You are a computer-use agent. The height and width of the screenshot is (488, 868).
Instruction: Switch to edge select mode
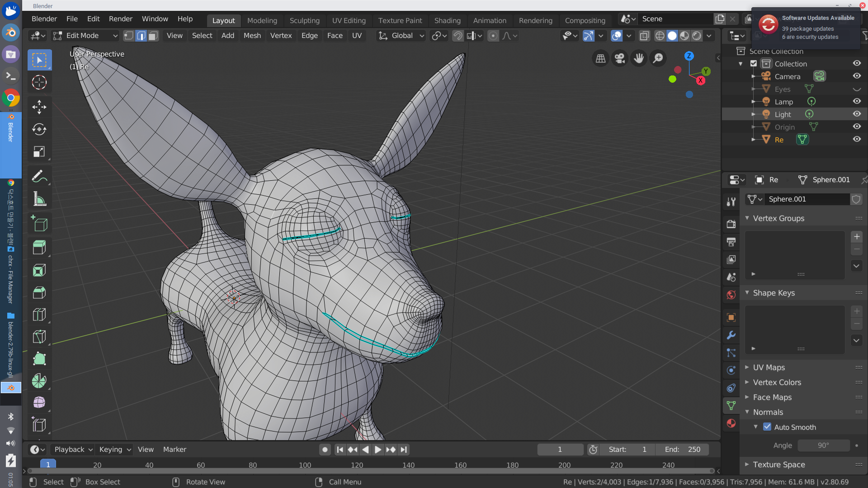click(x=141, y=36)
